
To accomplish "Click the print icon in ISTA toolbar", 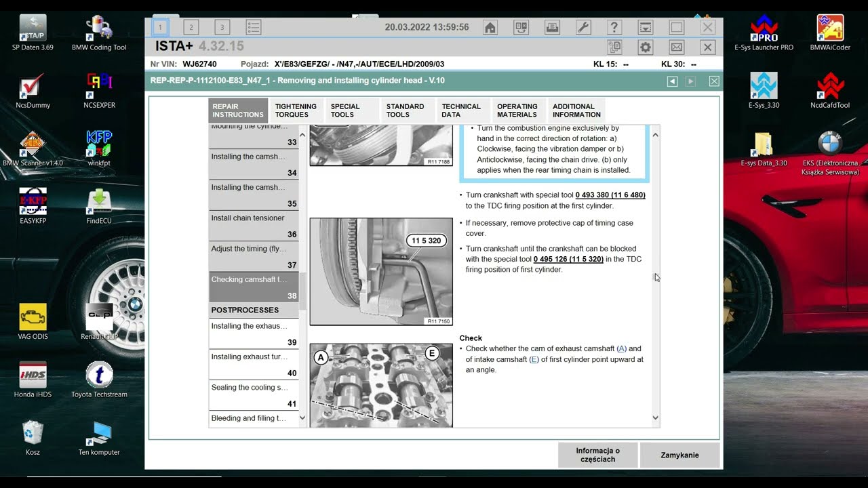I will click(552, 27).
